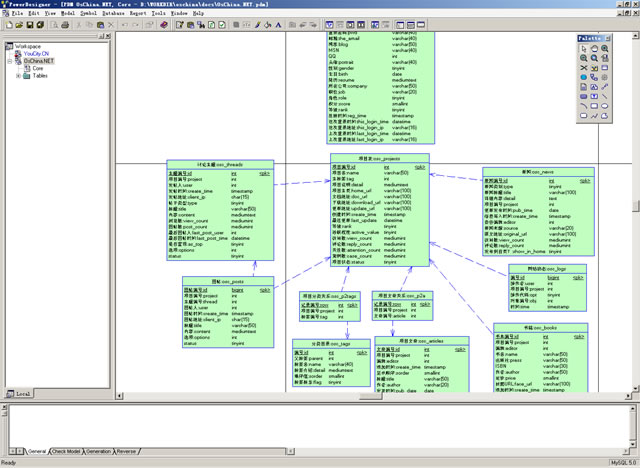Click the Open folder toolbar icon
The image size is (640, 468).
pos(19,25)
